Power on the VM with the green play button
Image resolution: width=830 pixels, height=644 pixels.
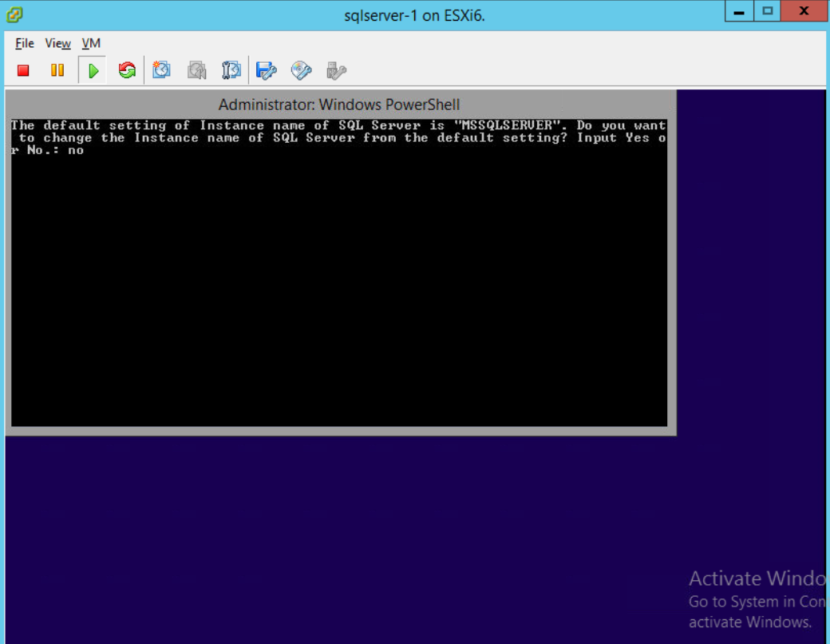[x=93, y=70]
